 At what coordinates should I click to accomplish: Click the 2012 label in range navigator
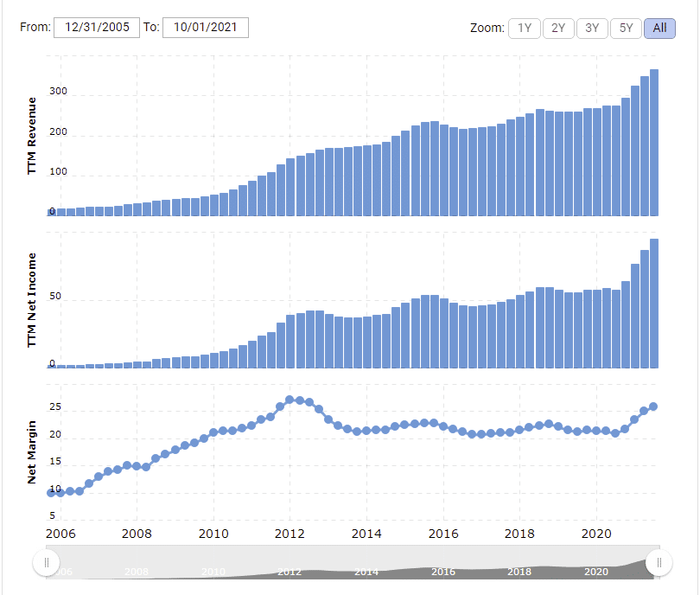pyautogui.click(x=290, y=572)
